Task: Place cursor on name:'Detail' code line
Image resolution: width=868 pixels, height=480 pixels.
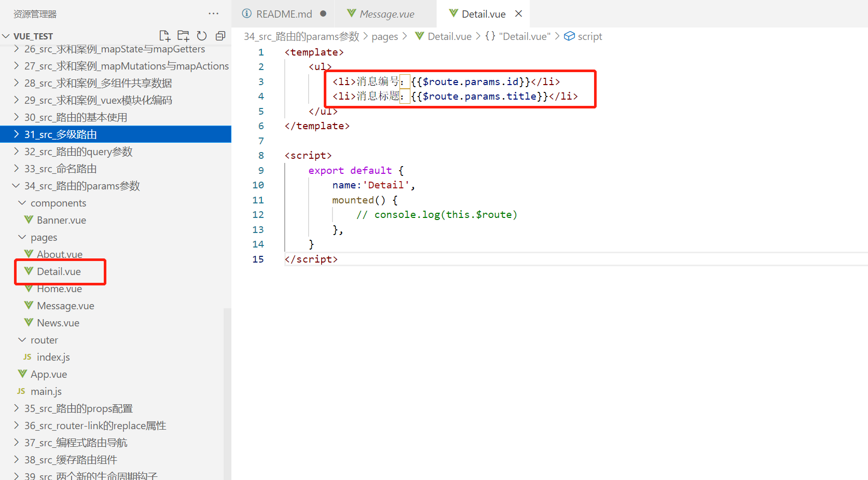Action: tap(374, 185)
